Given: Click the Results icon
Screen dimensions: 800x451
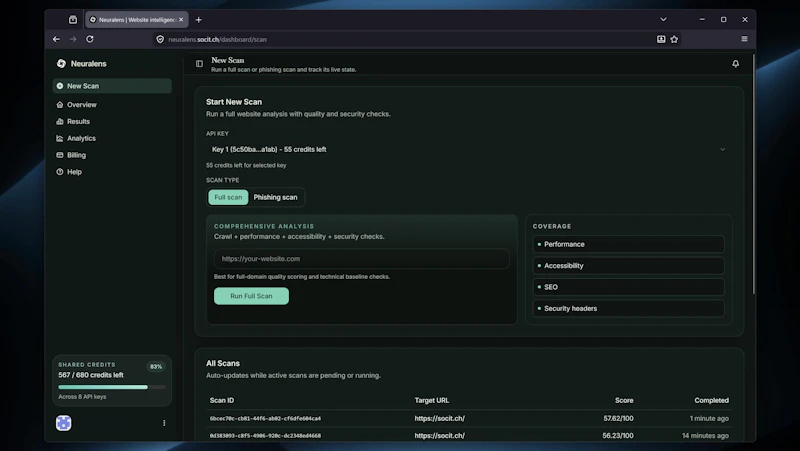Looking at the screenshot, I should click(x=60, y=121).
